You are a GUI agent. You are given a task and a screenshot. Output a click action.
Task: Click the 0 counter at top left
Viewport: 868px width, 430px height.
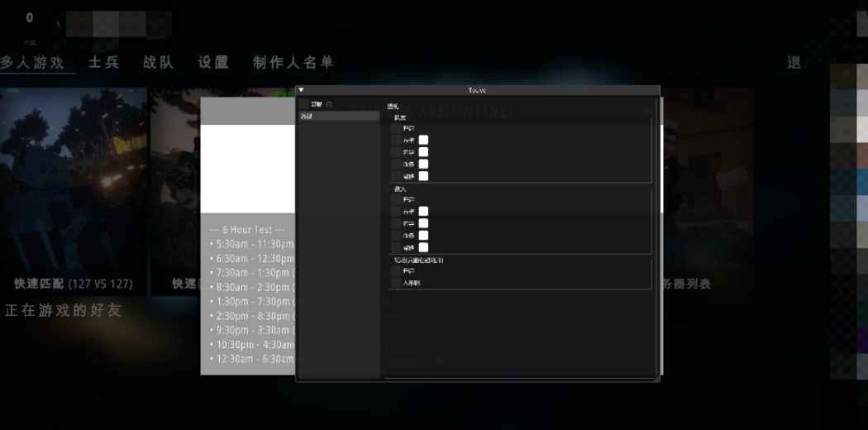29,17
